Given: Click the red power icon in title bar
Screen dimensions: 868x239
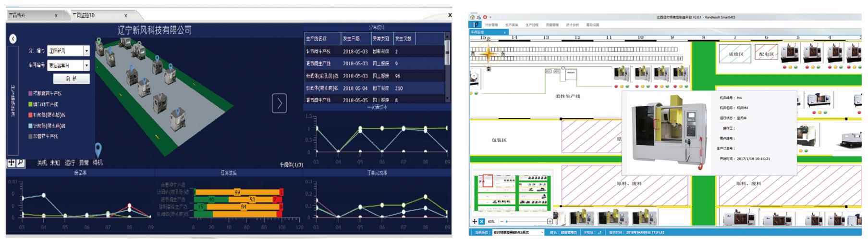Looking at the screenshot, I should [x=485, y=17].
